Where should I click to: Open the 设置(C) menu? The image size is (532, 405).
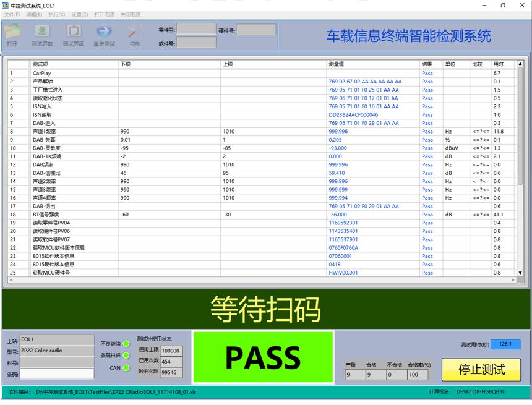[80, 15]
